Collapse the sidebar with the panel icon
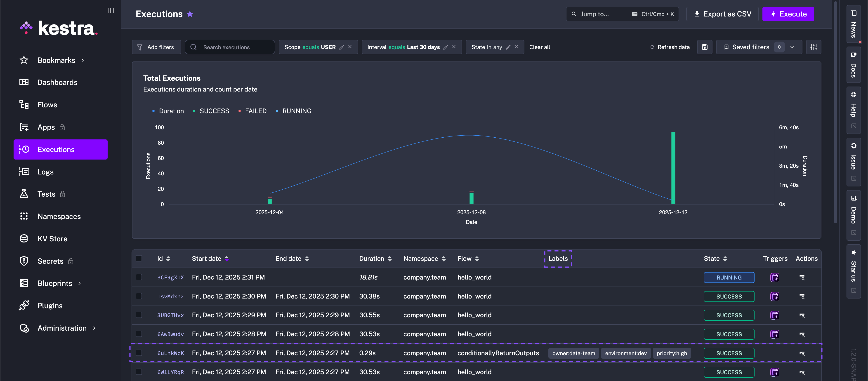868x381 pixels. click(111, 10)
